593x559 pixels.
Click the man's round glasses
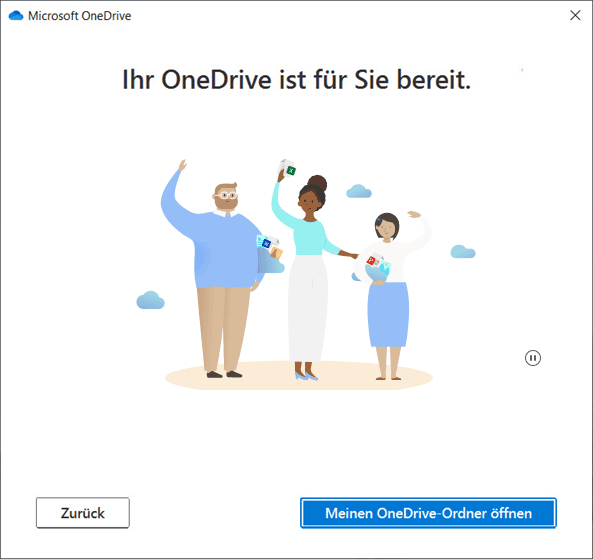[226, 195]
